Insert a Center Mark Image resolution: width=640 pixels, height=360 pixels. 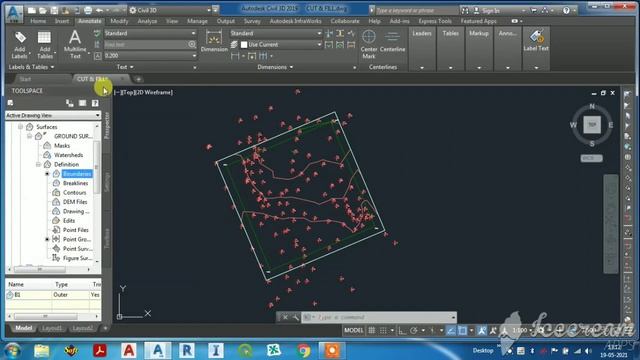pos(369,44)
